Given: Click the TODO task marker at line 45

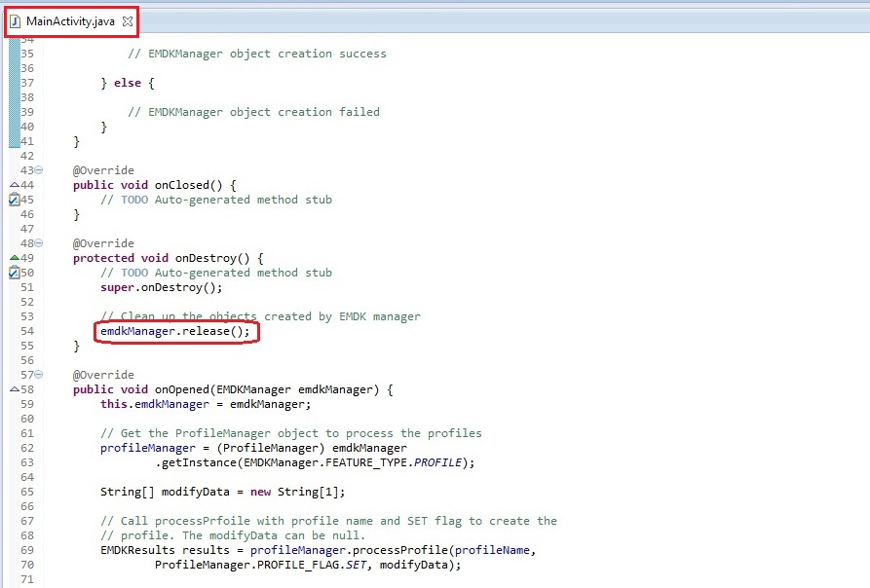Looking at the screenshot, I should [x=14, y=200].
